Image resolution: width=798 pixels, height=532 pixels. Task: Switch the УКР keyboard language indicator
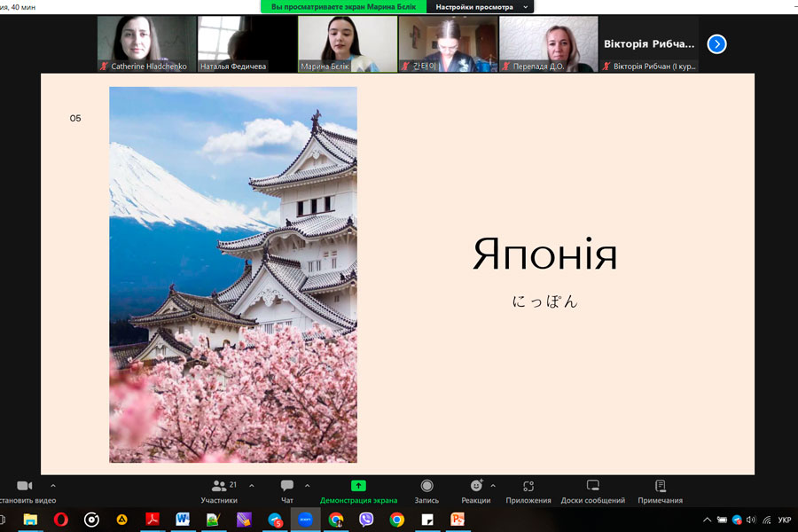[x=784, y=520]
